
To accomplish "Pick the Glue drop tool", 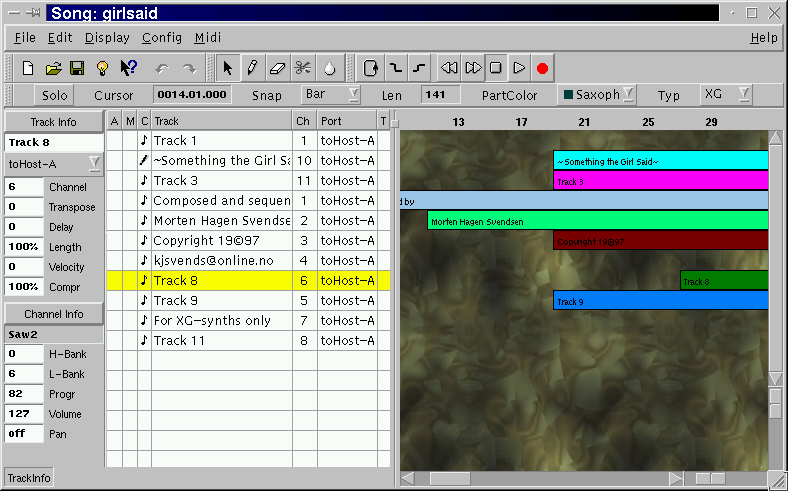I will [x=329, y=68].
